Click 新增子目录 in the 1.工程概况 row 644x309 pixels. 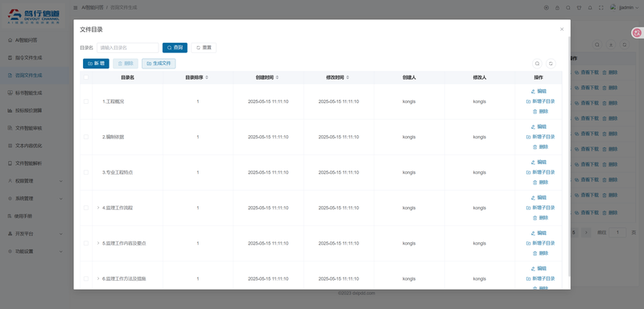tap(540, 101)
